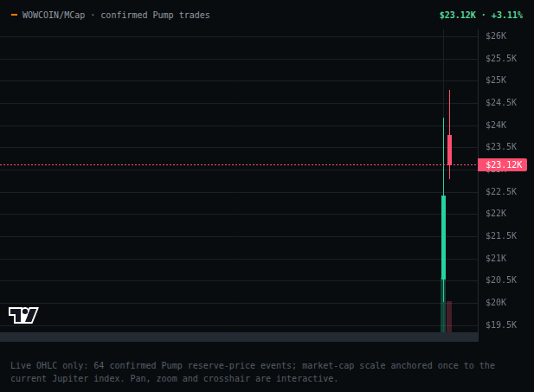Click the "Live OHLC only" footnote text
This screenshot has height=392, width=534.
pos(253,372)
